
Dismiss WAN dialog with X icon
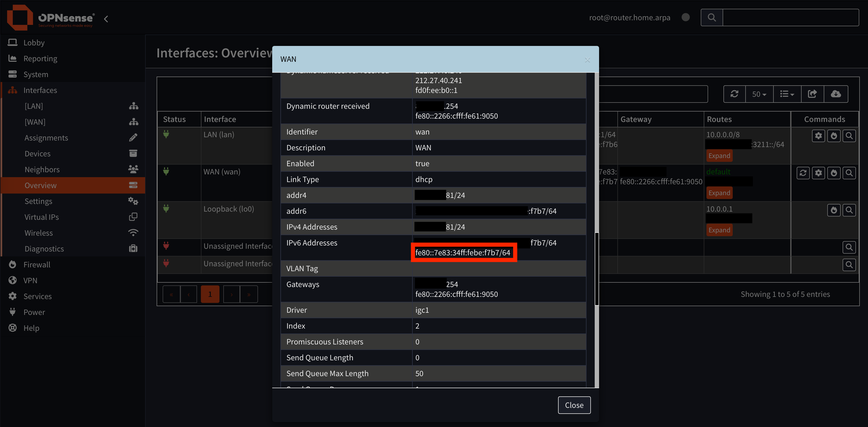[587, 60]
